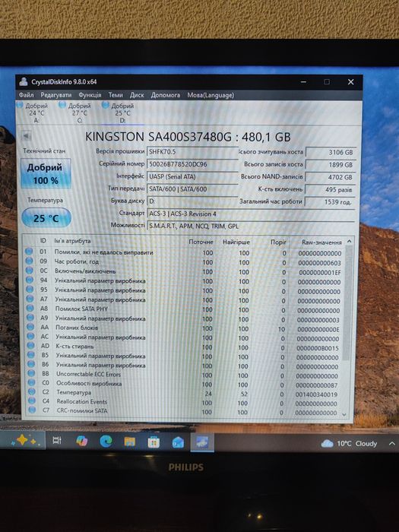Launch Copilot from the taskbar
Image resolution: width=399 pixels, height=532 pixels.
point(82,441)
